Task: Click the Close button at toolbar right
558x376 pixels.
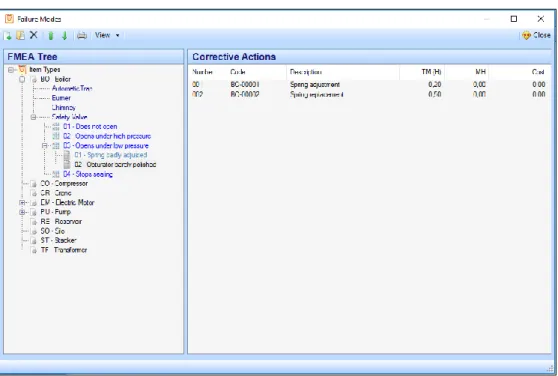Action: (536, 35)
